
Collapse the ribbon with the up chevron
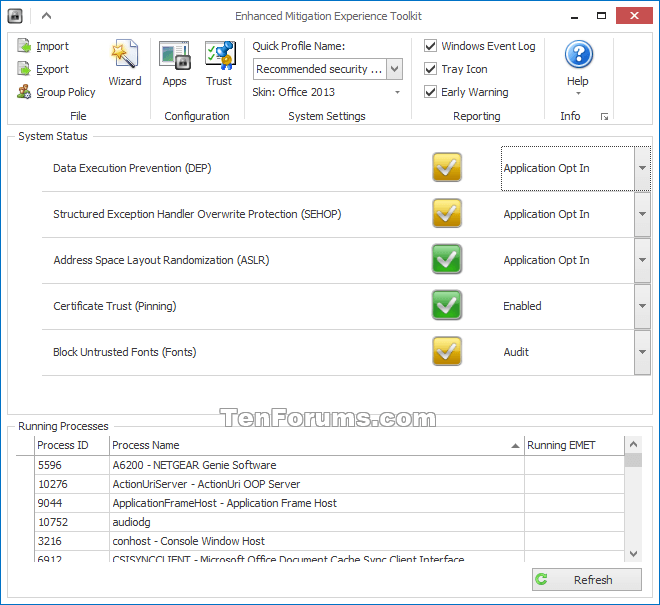[46, 16]
